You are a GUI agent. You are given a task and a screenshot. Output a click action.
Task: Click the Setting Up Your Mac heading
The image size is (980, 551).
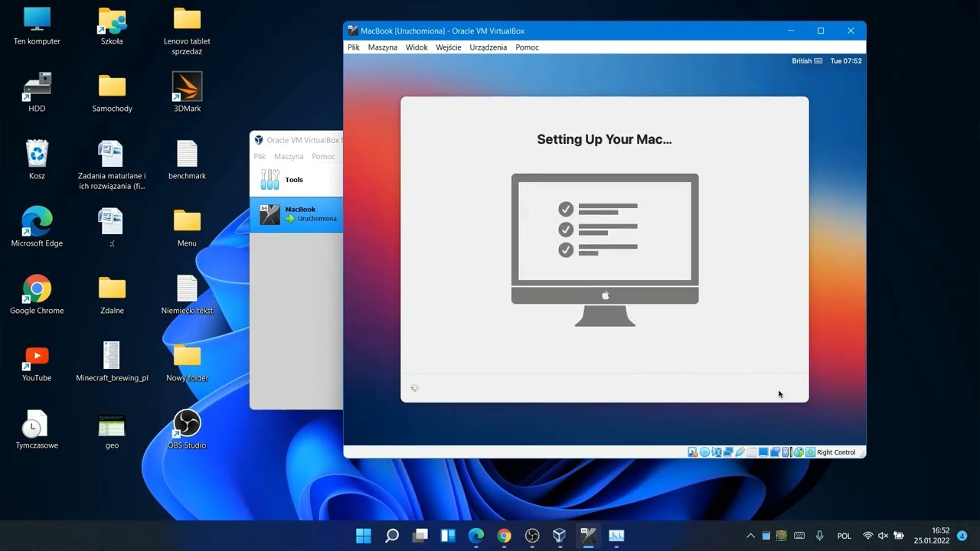(604, 139)
